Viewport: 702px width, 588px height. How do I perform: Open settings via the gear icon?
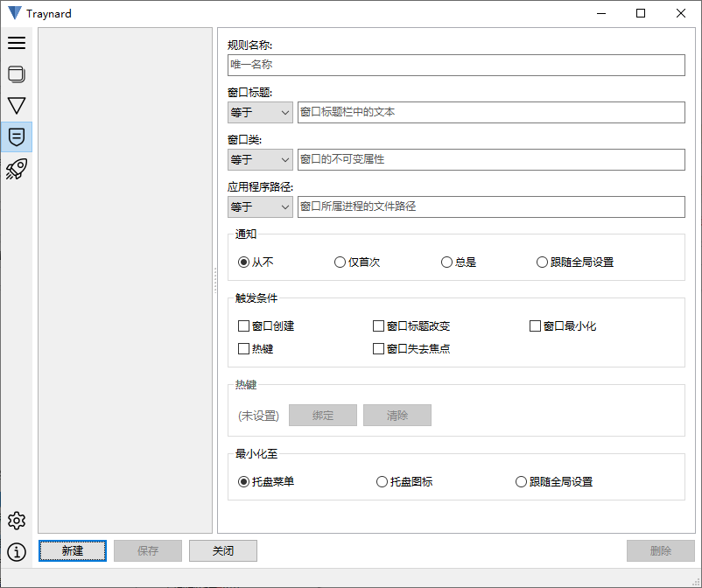pos(17,521)
